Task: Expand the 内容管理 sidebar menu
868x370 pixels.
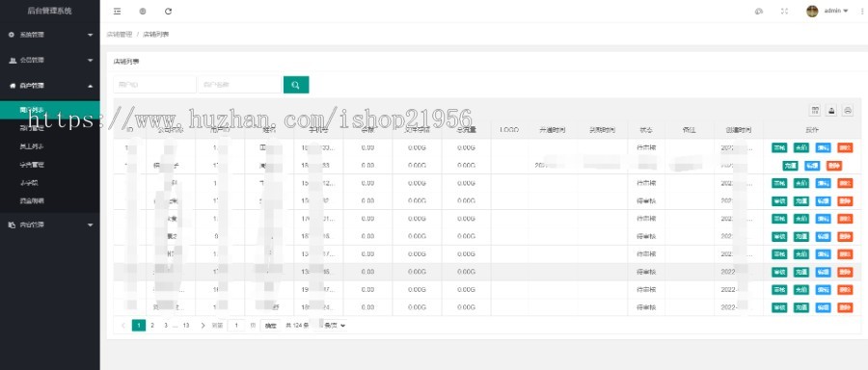Action: [50, 225]
